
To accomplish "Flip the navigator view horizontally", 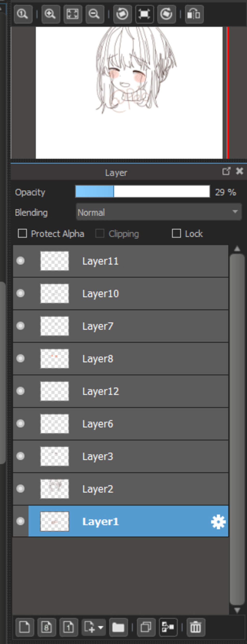I will [194, 14].
